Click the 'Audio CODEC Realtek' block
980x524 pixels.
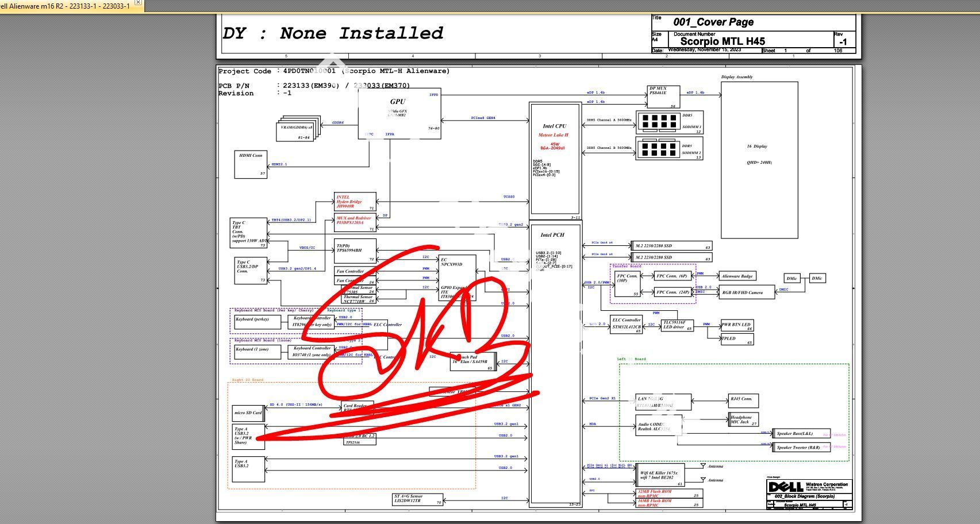tap(659, 426)
